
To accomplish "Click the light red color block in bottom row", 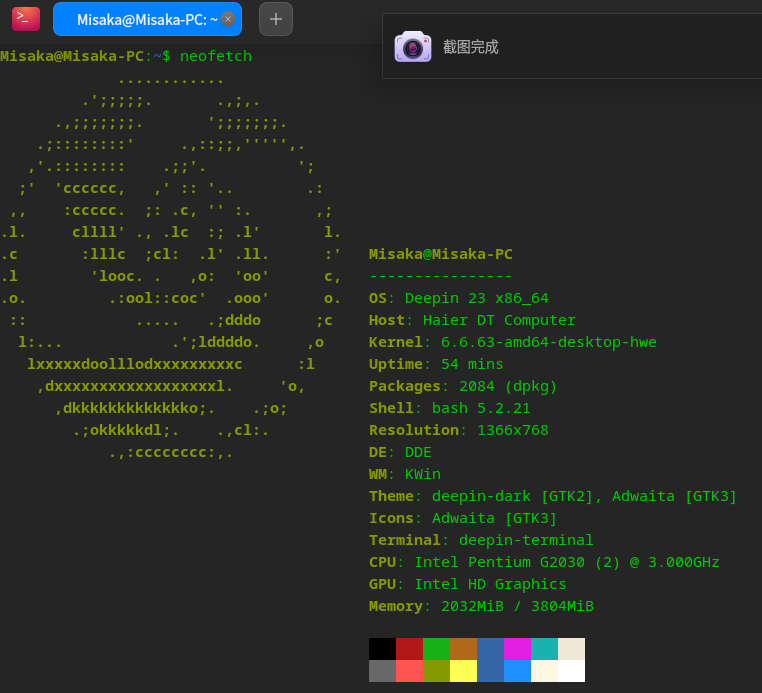I will tap(410, 671).
